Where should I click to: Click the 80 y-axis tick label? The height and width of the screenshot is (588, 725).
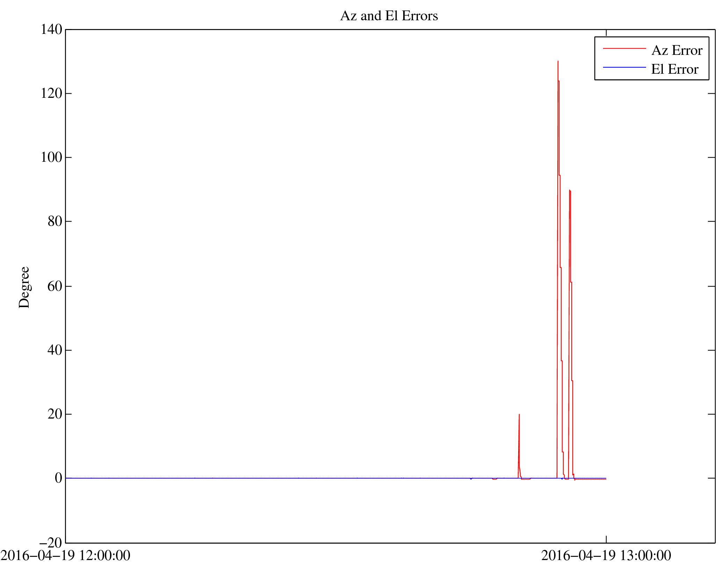click(55, 221)
